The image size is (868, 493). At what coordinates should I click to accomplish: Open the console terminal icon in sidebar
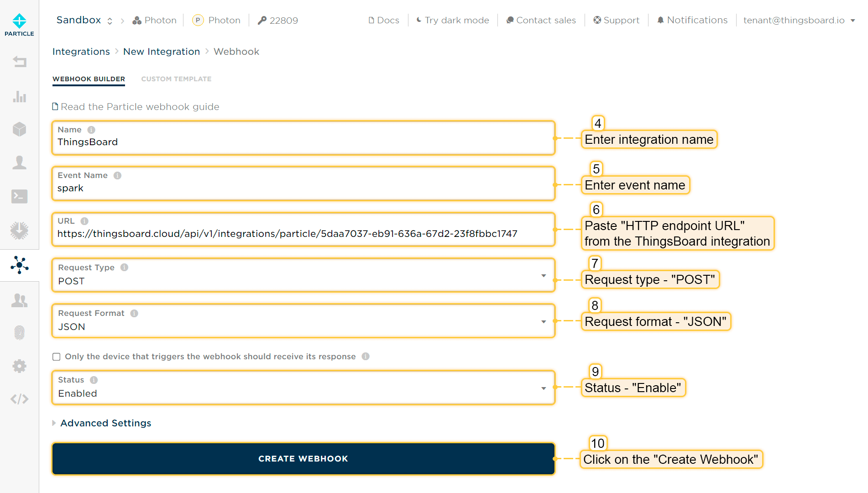click(19, 196)
